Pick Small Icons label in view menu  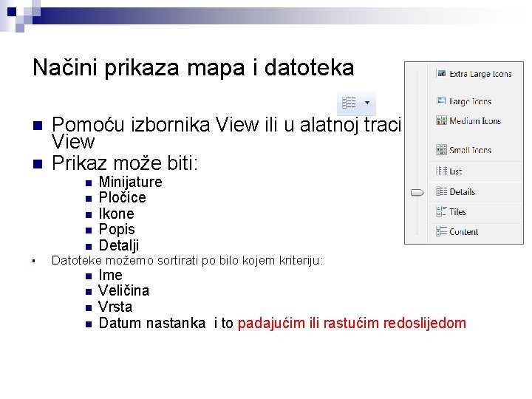click(x=470, y=150)
